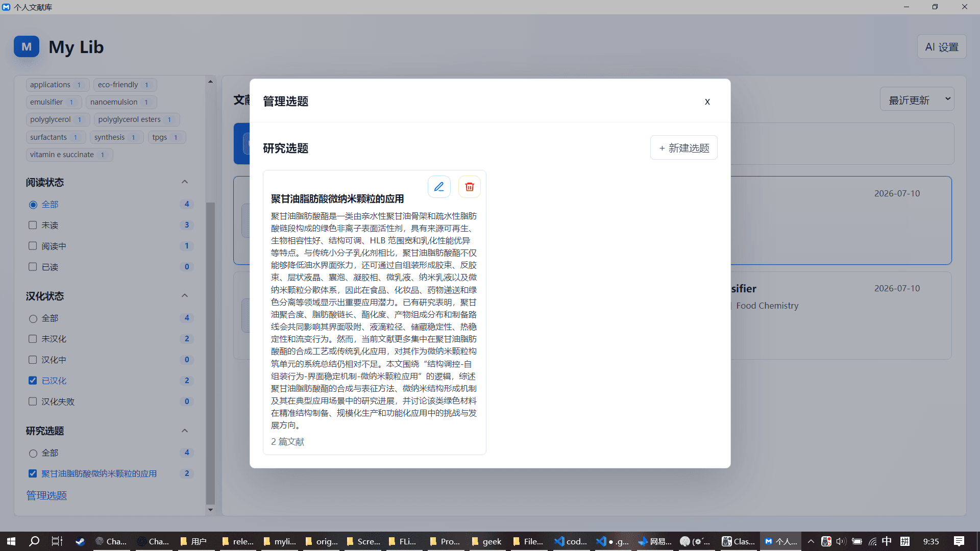
Task: Check the 汉化失败 filter
Action: [33, 402]
